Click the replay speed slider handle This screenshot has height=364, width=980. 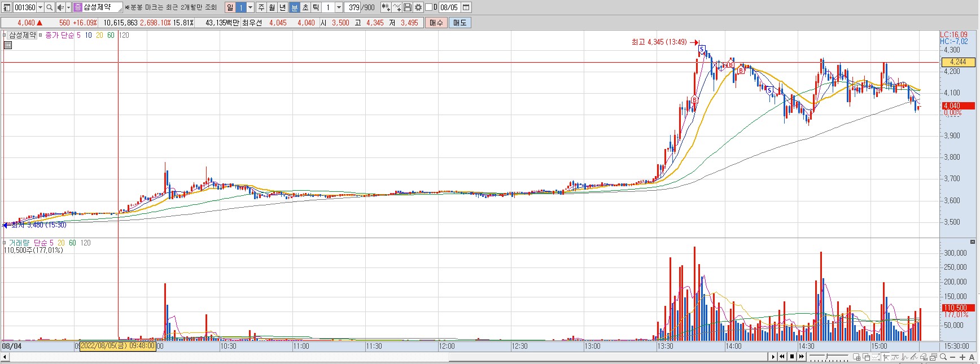pyautogui.click(x=827, y=356)
